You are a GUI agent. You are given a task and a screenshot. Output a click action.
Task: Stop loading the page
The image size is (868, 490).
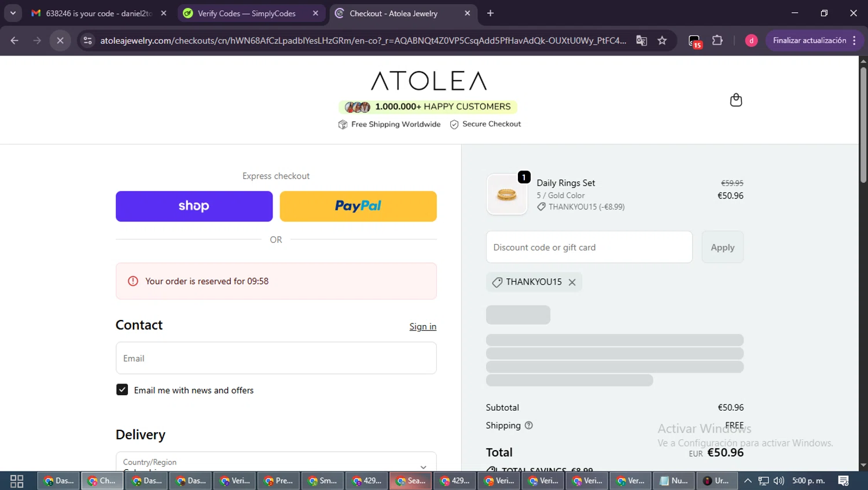60,40
